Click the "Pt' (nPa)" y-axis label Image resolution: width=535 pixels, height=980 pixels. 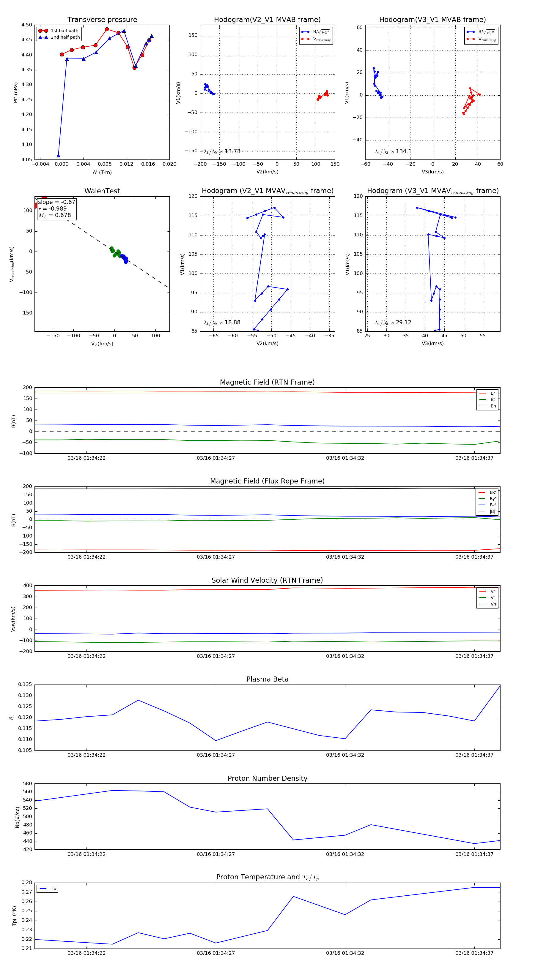click(16, 92)
